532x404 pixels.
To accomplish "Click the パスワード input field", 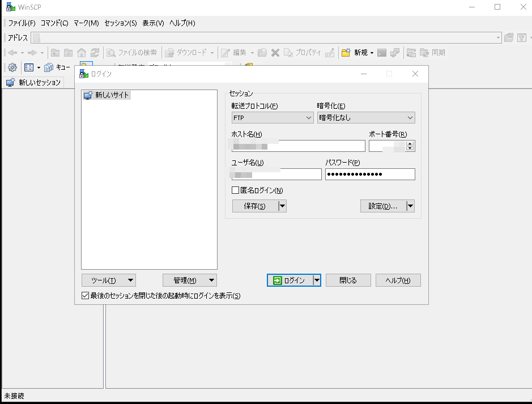I will (370, 175).
